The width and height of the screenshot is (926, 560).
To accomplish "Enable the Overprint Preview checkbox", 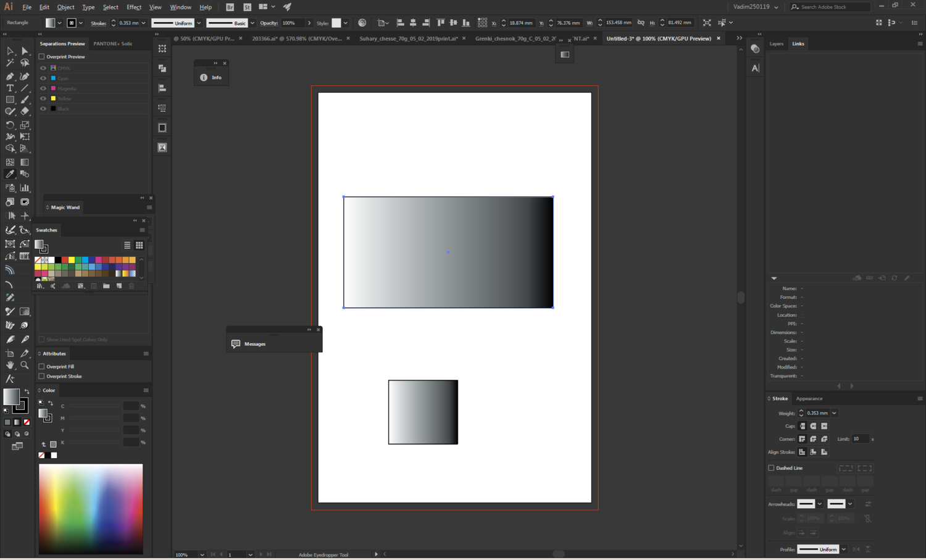I will [42, 57].
